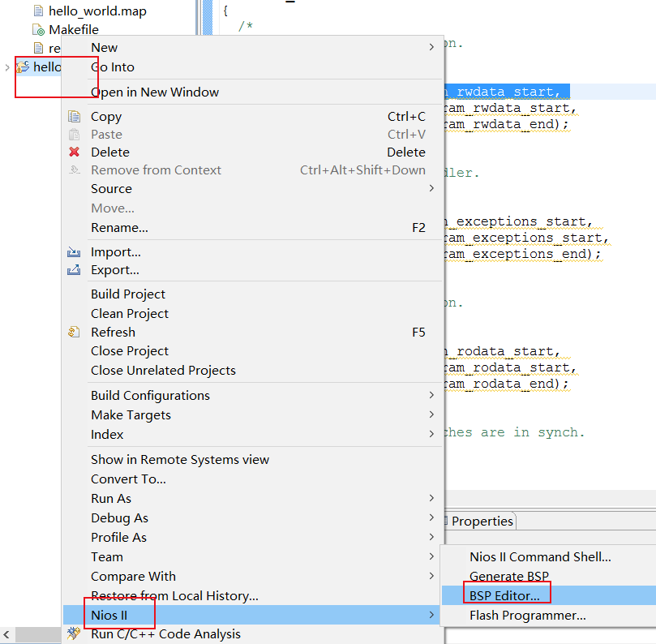Choose Convert To...
Image resolution: width=656 pixels, height=644 pixels.
tap(253, 479)
